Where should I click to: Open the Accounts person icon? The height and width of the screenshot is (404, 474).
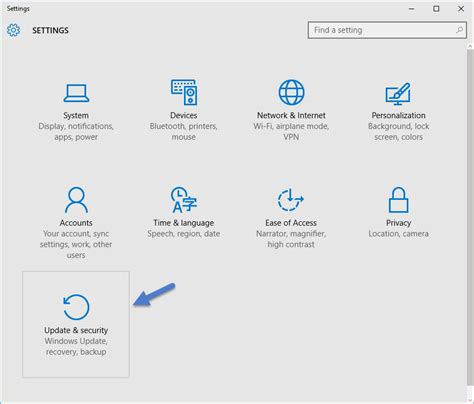[76, 200]
